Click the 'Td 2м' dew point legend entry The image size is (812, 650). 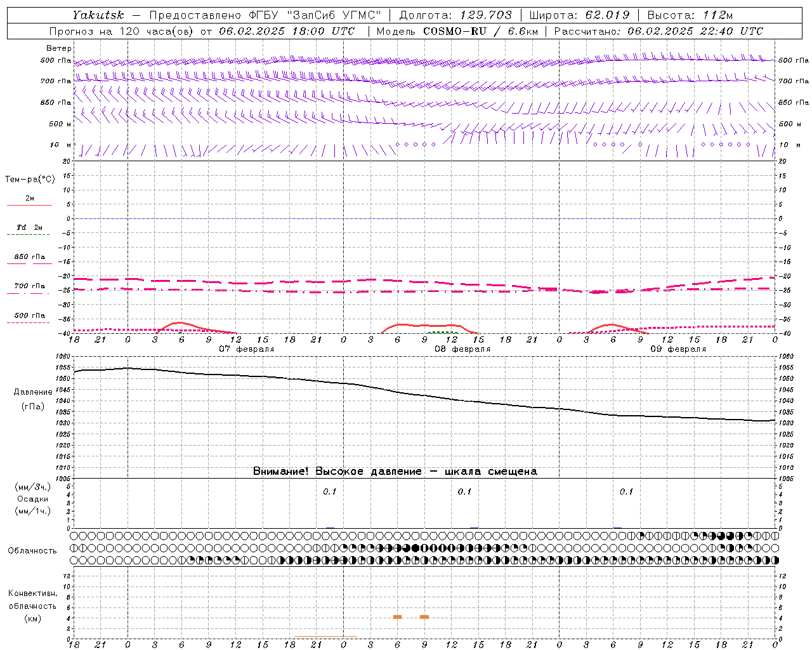coord(29,227)
